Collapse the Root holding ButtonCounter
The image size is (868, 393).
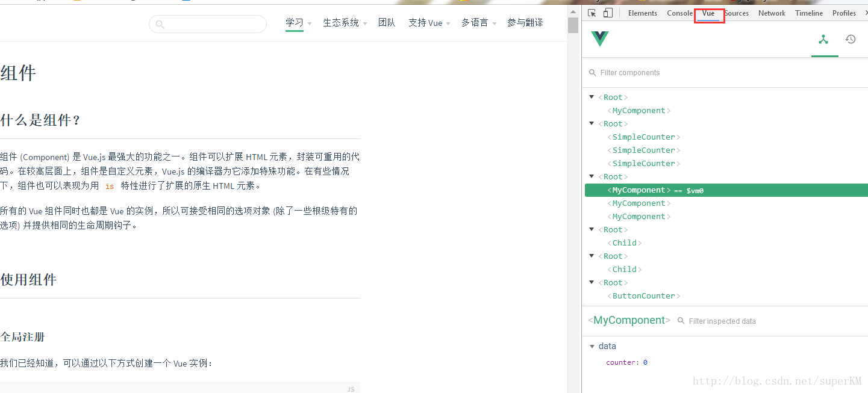pyautogui.click(x=592, y=282)
